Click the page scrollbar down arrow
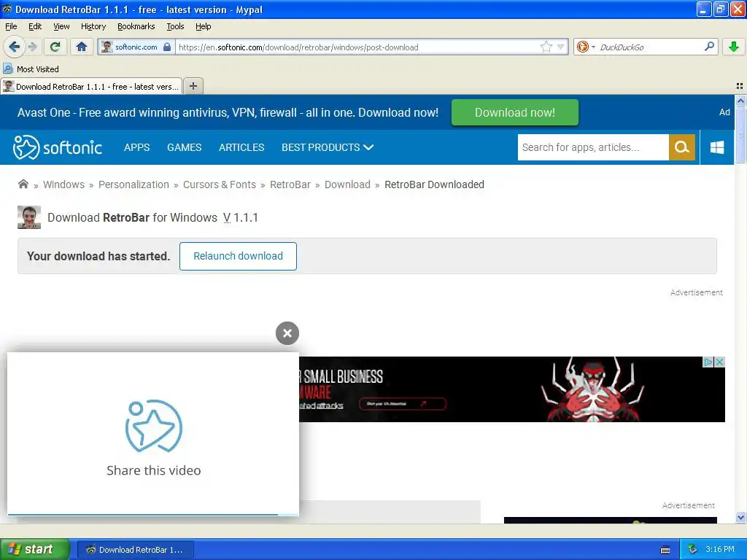 coord(740,517)
